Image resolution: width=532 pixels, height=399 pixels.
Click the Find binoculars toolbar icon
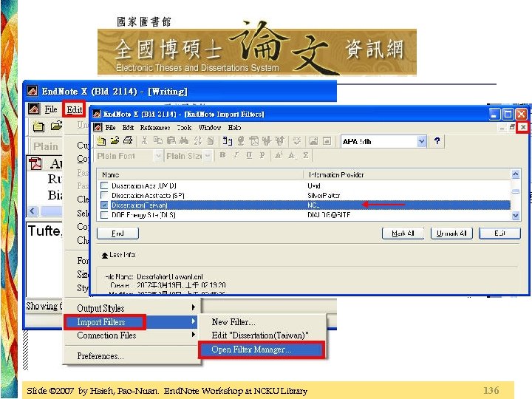pos(184,140)
